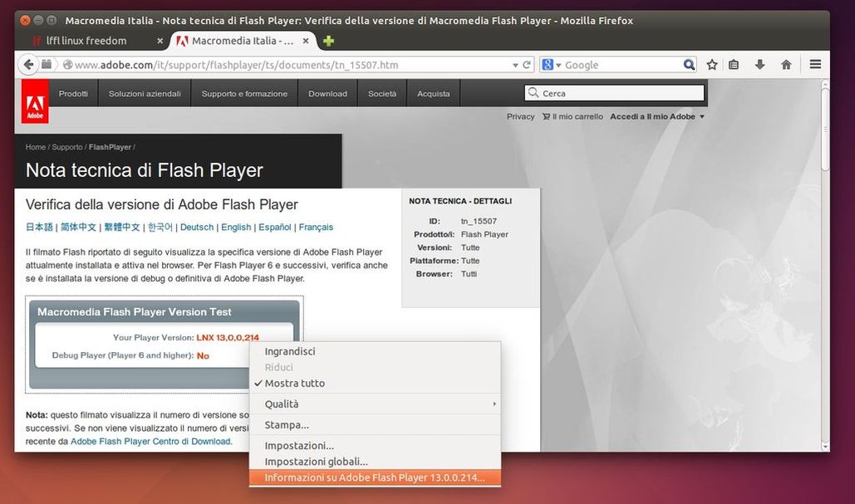Click the Google icon in the search bar
855x504 pixels.
[x=548, y=64]
